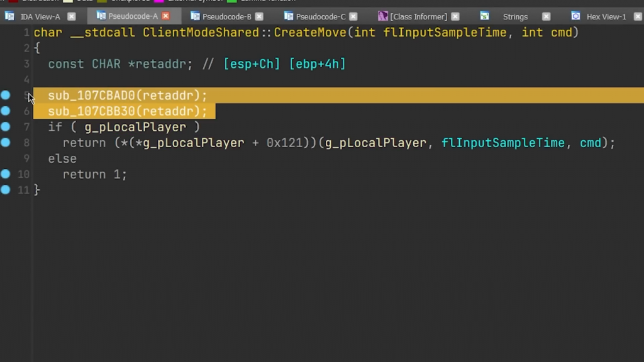
Task: Select the Pseudocode-A tab
Action: click(x=133, y=16)
